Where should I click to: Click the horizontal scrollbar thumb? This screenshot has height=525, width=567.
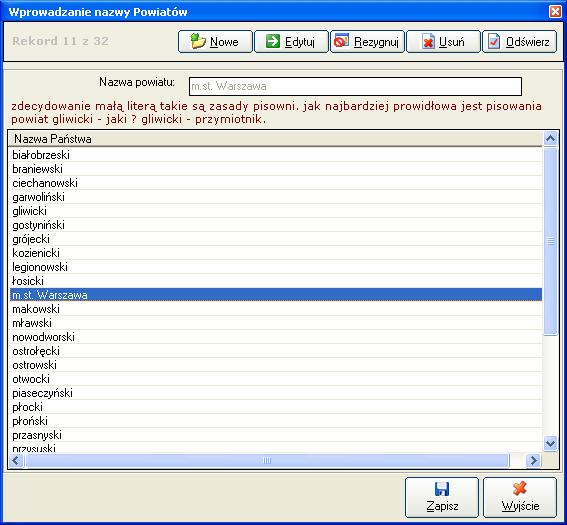267,461
